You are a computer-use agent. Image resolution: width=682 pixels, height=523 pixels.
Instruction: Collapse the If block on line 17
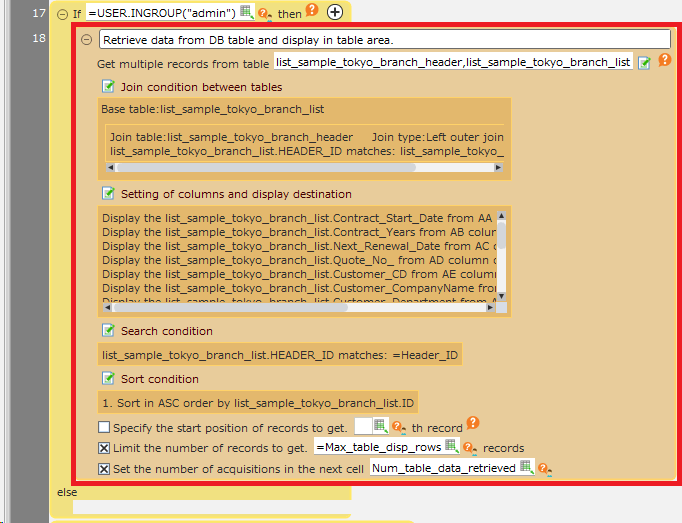pyautogui.click(x=63, y=13)
